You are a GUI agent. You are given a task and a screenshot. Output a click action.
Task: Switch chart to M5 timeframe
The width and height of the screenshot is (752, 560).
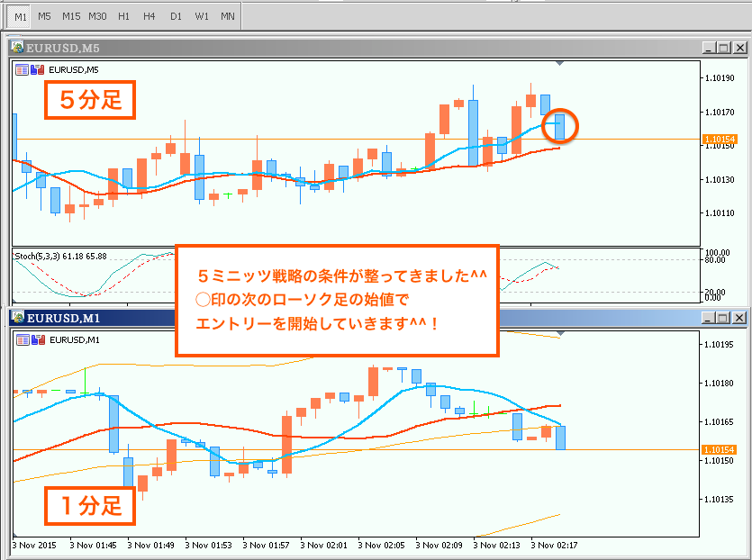pos(45,16)
